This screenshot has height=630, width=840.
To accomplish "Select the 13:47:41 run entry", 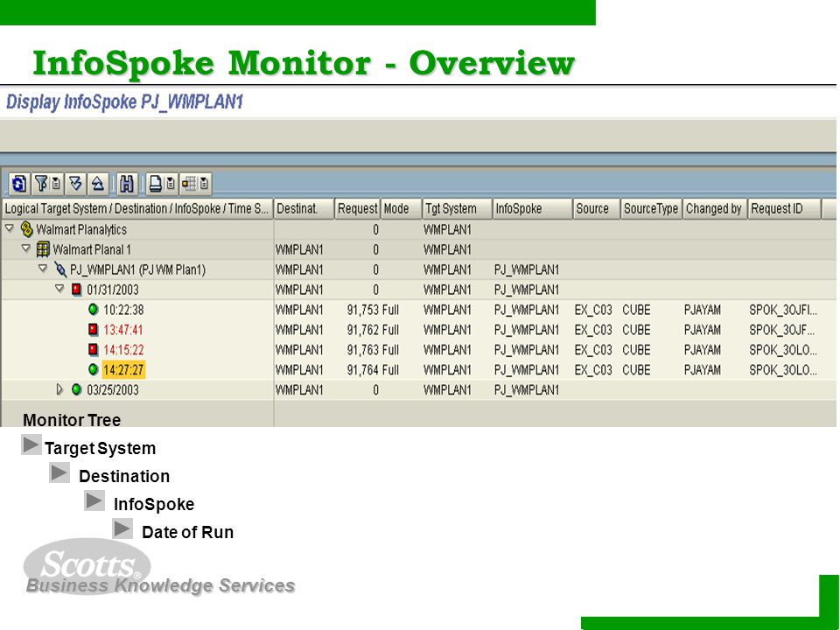I will 123,330.
